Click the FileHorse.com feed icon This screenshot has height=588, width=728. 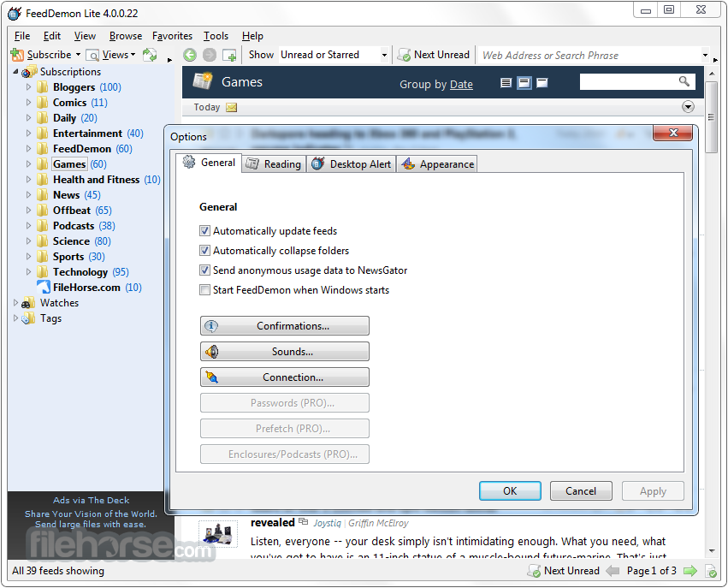[43, 287]
